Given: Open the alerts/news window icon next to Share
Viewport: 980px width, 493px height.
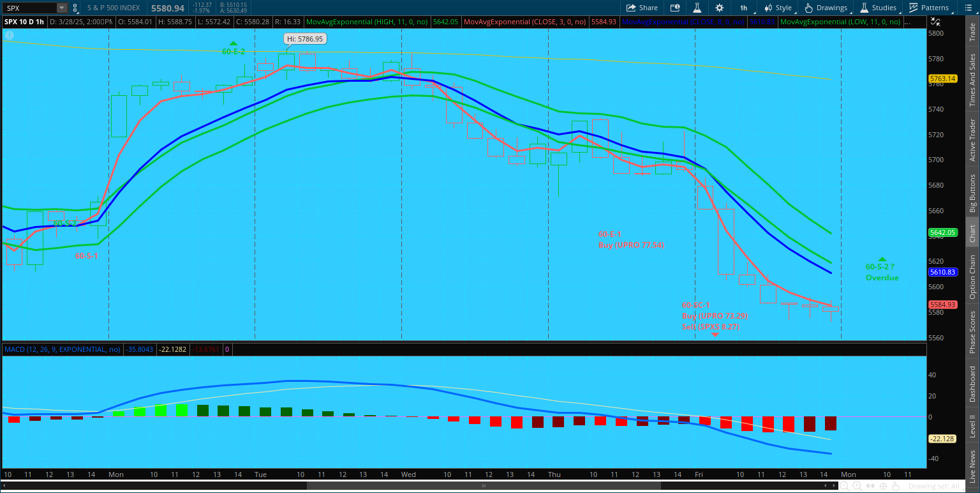Looking at the screenshot, I should 675,8.
